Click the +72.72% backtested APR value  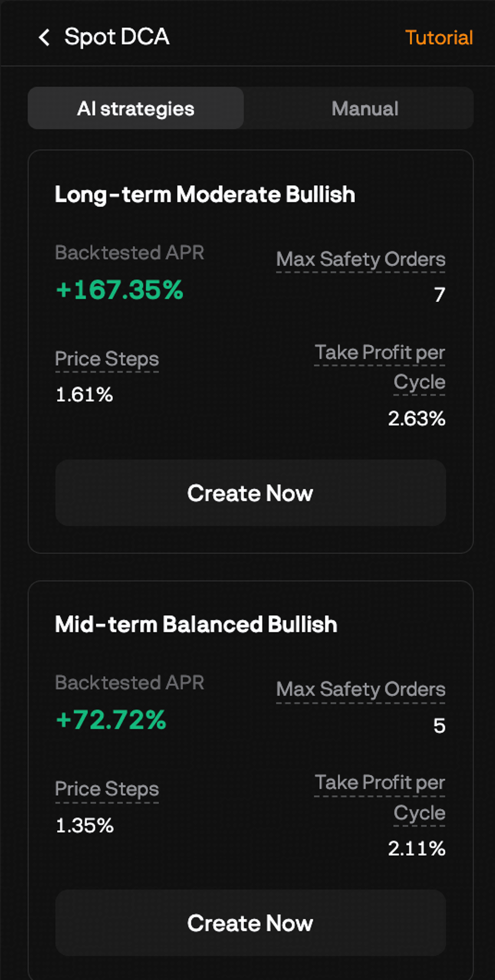(111, 720)
